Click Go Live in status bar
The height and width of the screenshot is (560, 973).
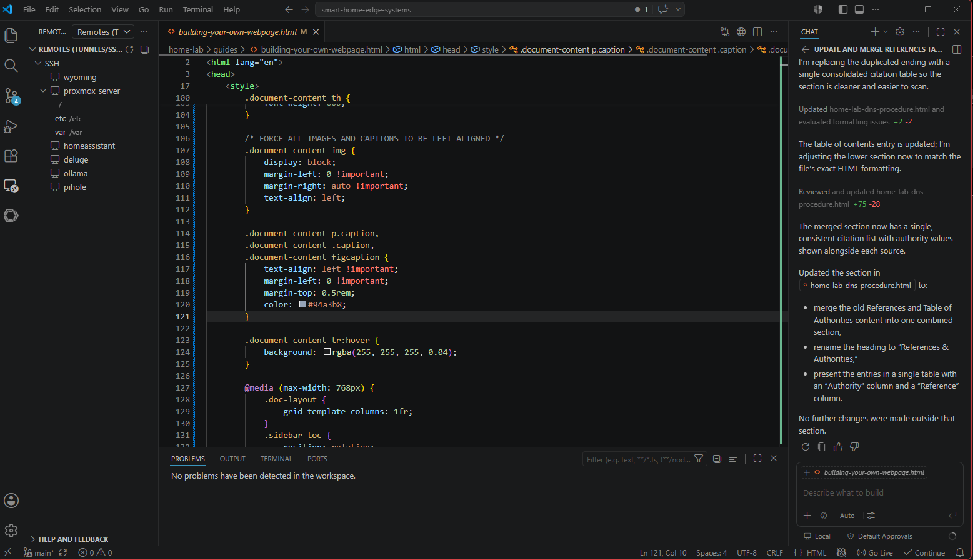click(875, 552)
